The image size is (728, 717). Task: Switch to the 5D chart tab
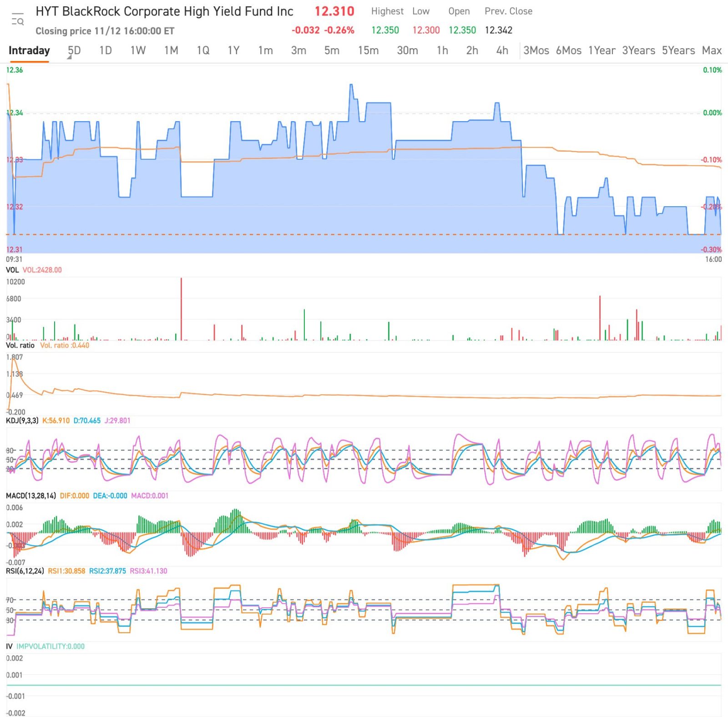click(x=74, y=51)
